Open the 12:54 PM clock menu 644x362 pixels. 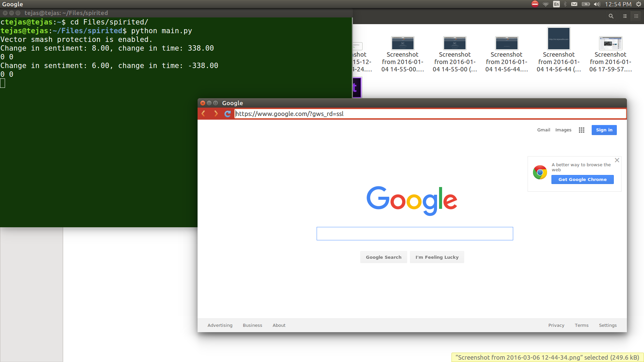tap(618, 4)
